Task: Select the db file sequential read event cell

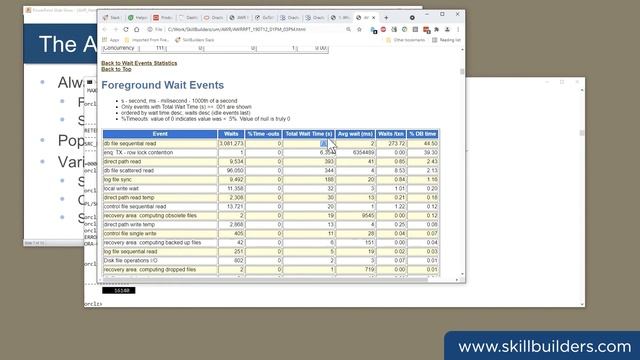Action: (x=160, y=144)
